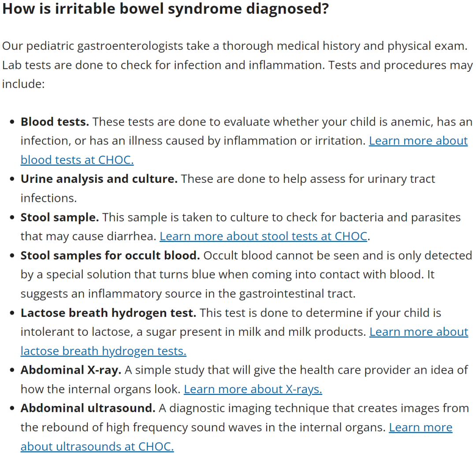Viewport: 476px width, 453px height.
Task: Click the Learn more about X-rays link
Action: (253, 389)
